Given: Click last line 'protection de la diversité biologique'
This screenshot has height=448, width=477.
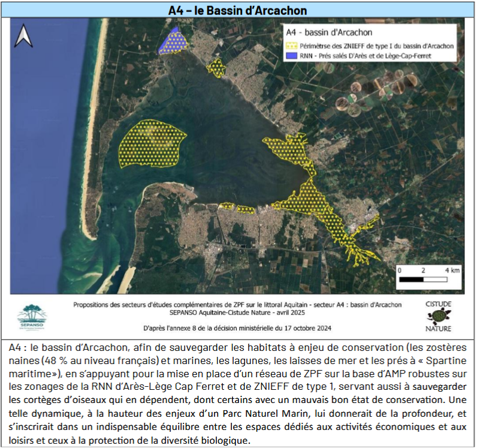Looking at the screenshot, I should (168, 440).
